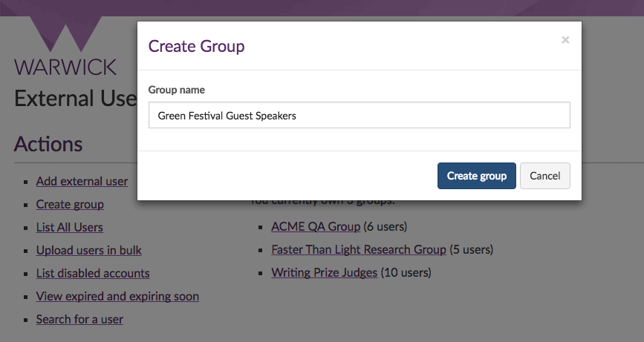Click the Actions section heading
The height and width of the screenshot is (342, 644).
pyautogui.click(x=48, y=144)
